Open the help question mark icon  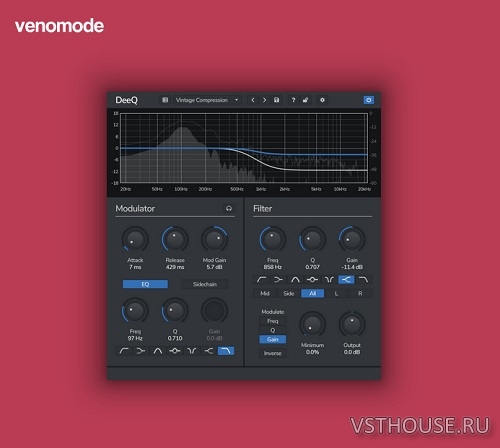[x=293, y=100]
